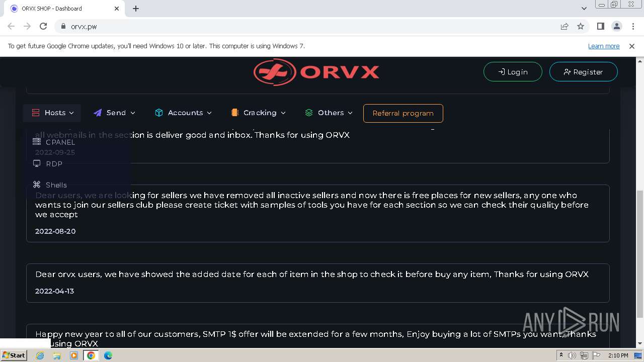Open Microsoft Edge from taskbar
Viewport: 644px width, 362px height.
click(108, 355)
